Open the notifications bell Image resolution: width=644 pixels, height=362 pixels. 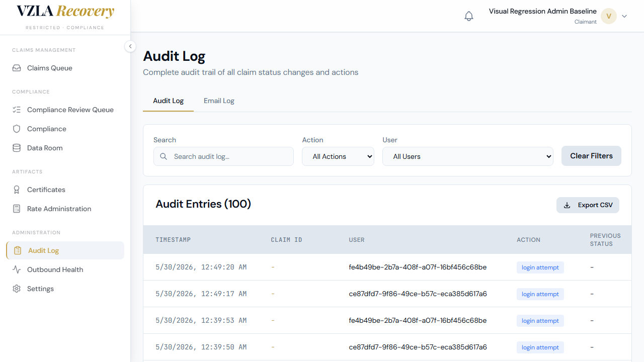point(469,16)
